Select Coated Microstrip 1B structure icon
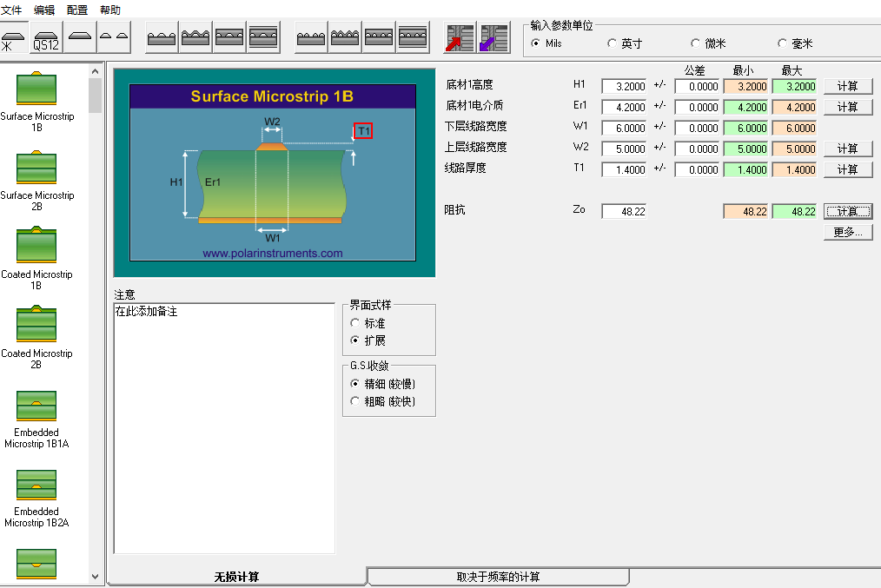This screenshot has height=588, width=881. (36, 247)
